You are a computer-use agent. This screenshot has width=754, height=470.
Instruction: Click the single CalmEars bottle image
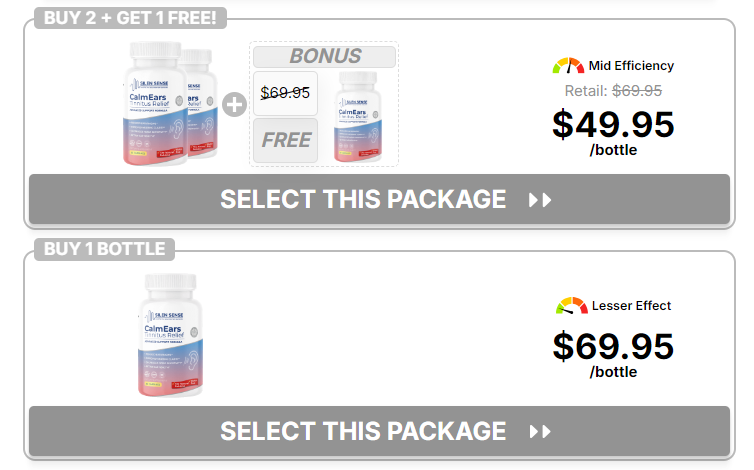(x=171, y=335)
